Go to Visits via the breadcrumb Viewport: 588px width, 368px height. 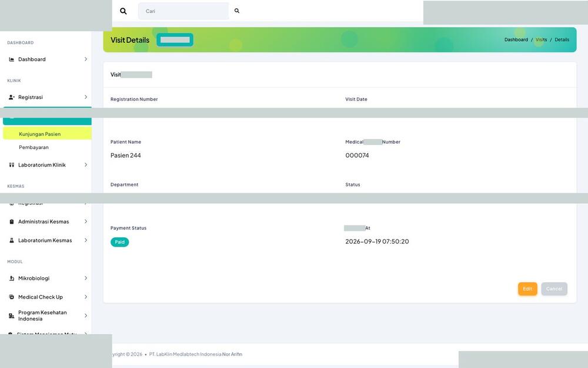(541, 39)
